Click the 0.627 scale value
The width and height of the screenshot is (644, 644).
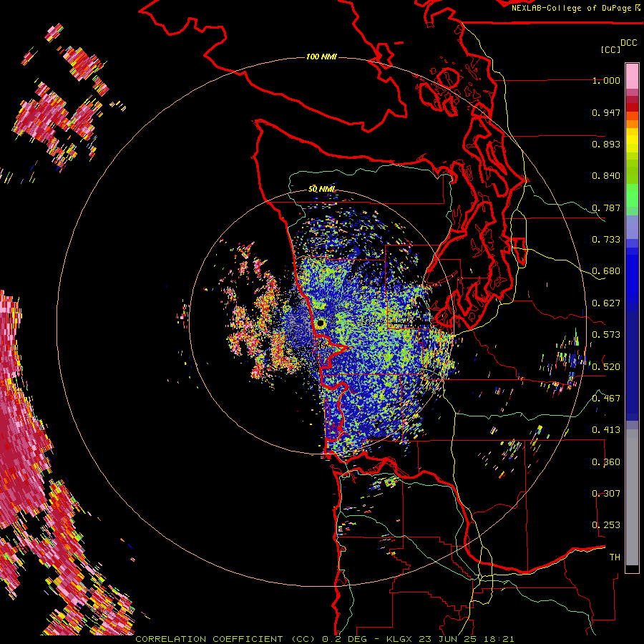pos(606,303)
